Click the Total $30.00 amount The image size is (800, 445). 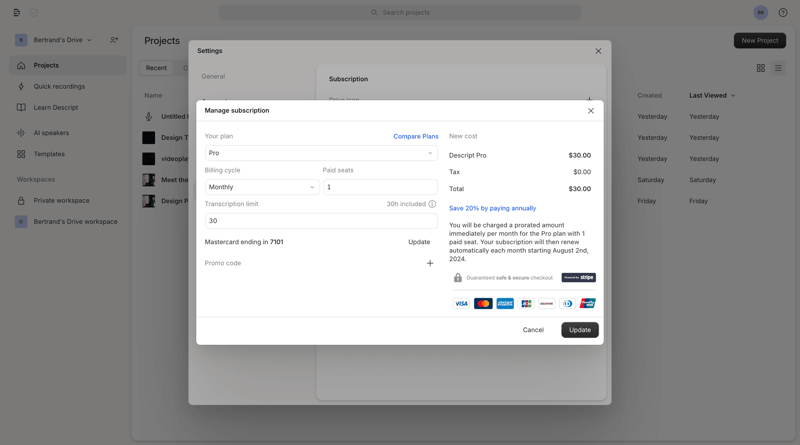[580, 189]
